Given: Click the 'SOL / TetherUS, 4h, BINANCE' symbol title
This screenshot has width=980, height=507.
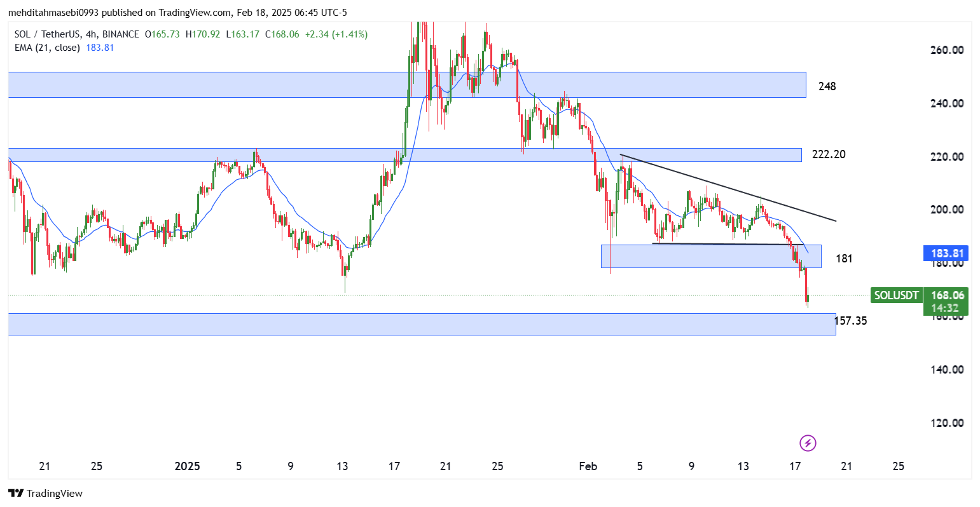Looking at the screenshot, I should tap(75, 34).
